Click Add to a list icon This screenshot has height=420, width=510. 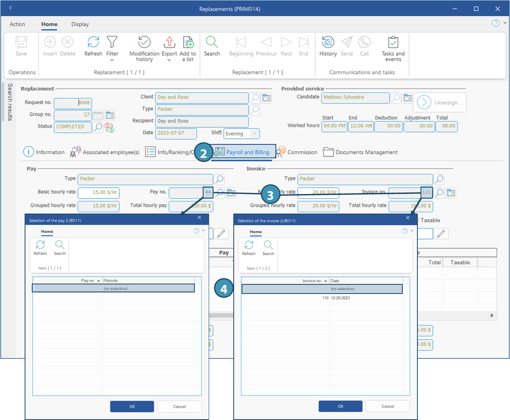point(188,43)
